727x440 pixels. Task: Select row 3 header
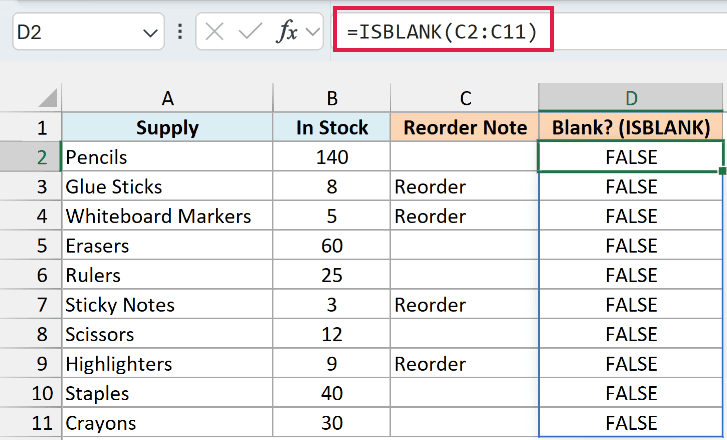[x=31, y=187]
